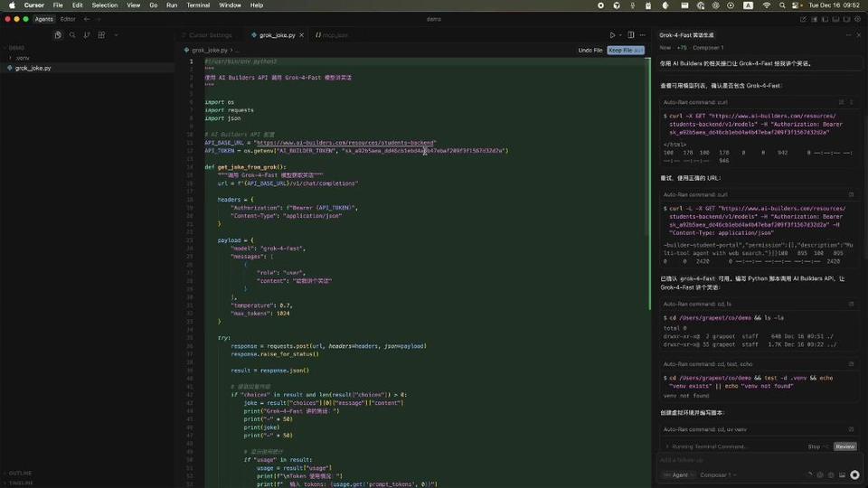This screenshot has width=868, height=488.
Task: Open the Selection menu
Action: pos(105,5)
